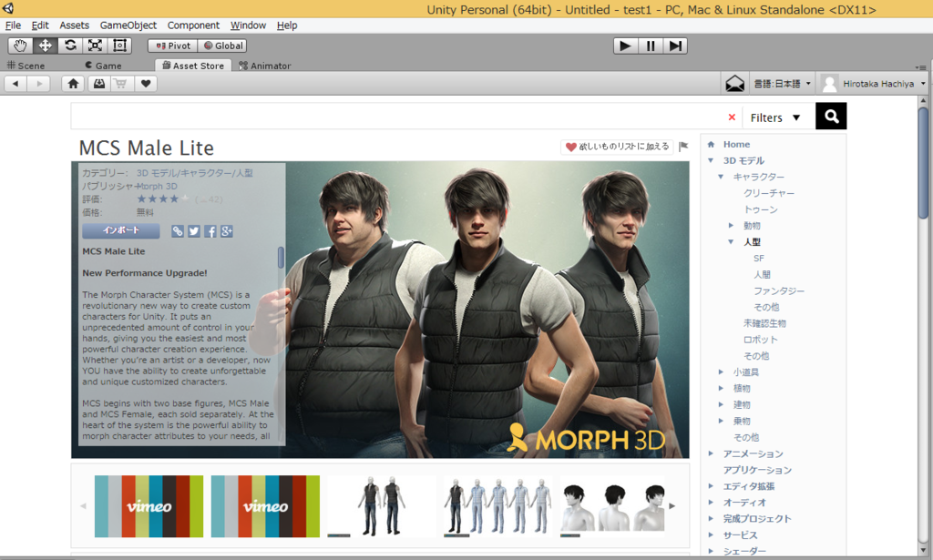This screenshot has height=560, width=933.
Task: Open Asset Store home page
Action: (73, 84)
